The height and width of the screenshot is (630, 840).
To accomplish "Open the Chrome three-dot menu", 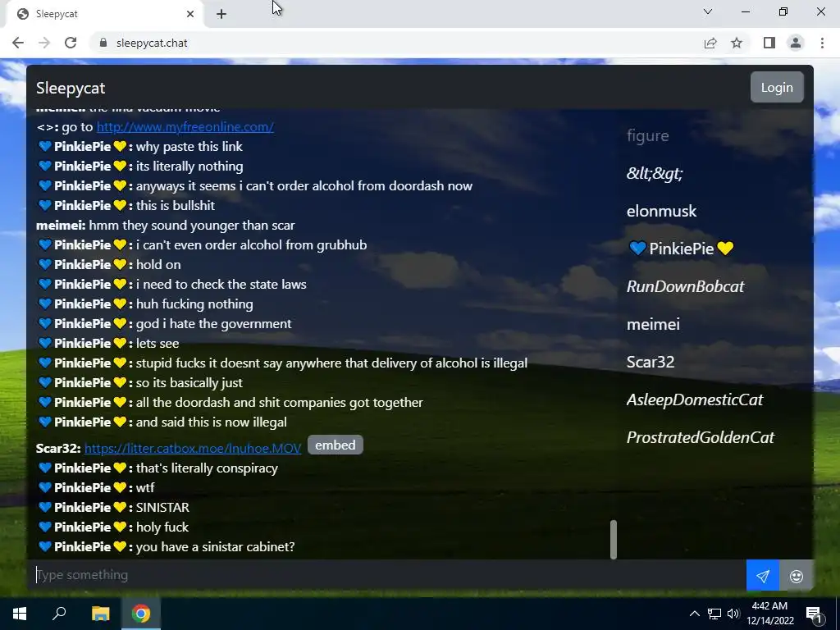I will tap(822, 43).
